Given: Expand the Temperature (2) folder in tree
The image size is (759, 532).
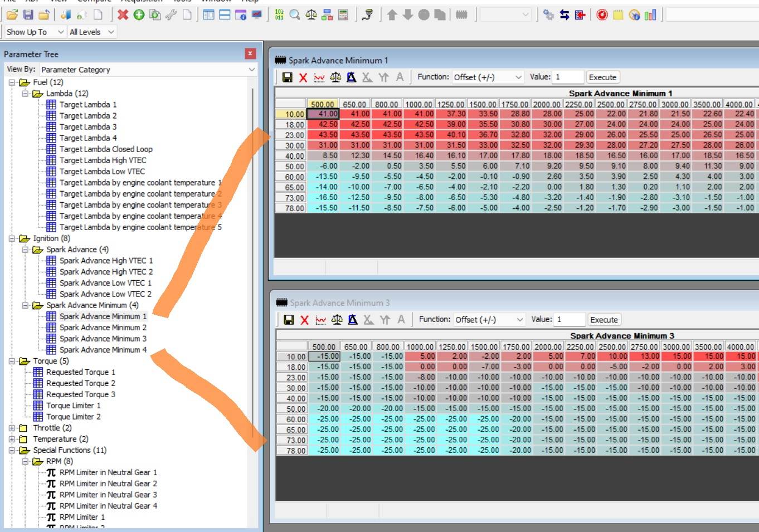Looking at the screenshot, I should coord(12,439).
